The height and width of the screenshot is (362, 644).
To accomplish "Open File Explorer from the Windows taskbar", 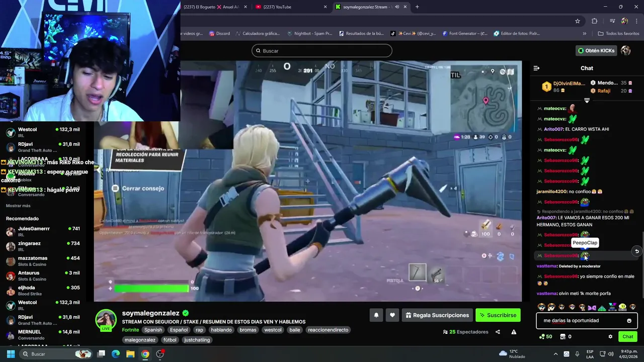I will click(130, 354).
